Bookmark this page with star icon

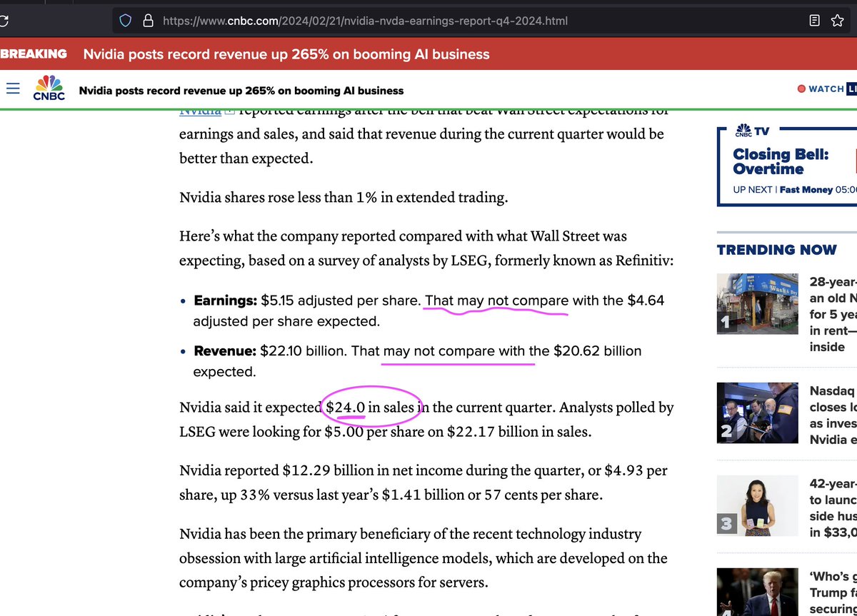click(838, 21)
